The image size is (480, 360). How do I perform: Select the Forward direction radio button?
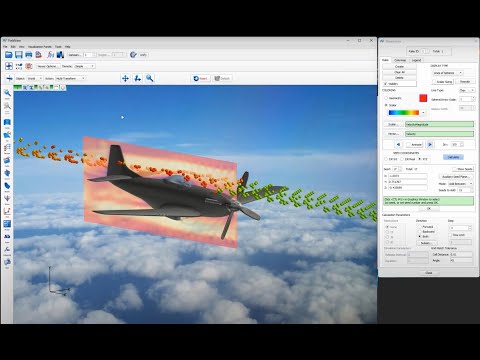pos(420,227)
